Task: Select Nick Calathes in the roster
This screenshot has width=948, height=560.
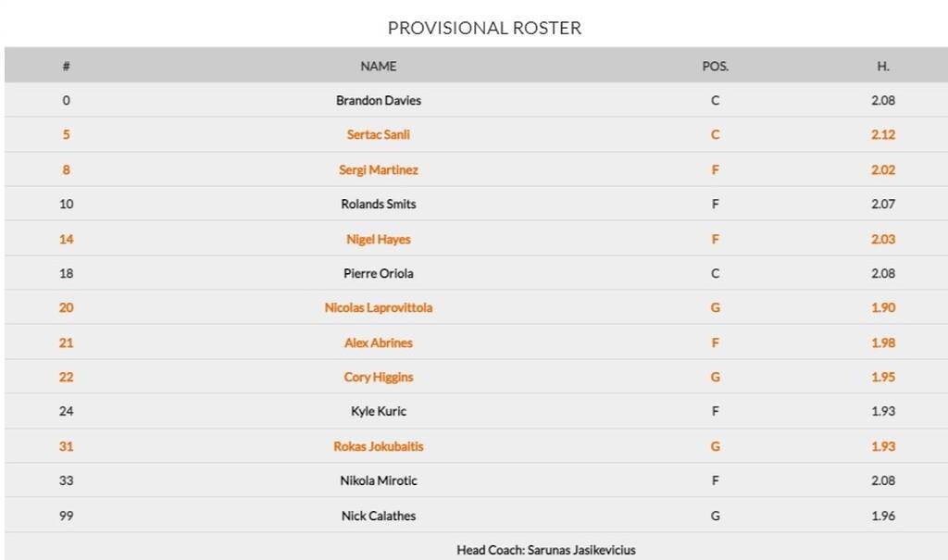Action: pyautogui.click(x=378, y=516)
